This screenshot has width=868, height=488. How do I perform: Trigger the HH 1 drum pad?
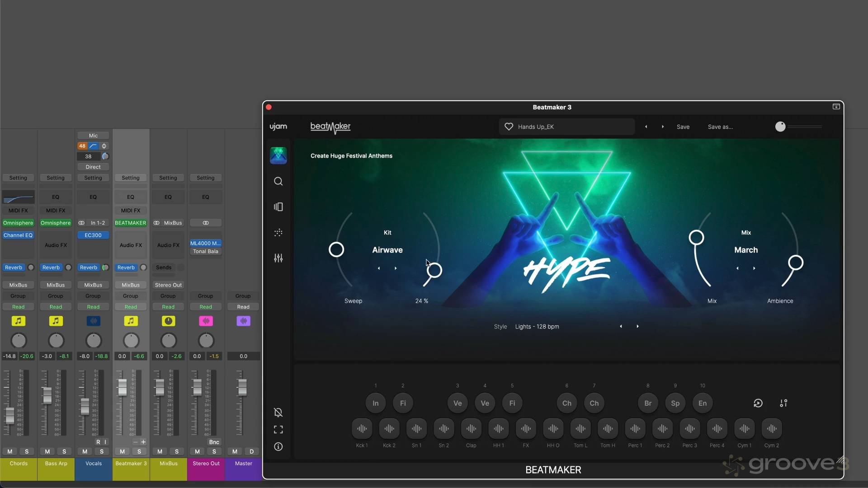(499, 428)
